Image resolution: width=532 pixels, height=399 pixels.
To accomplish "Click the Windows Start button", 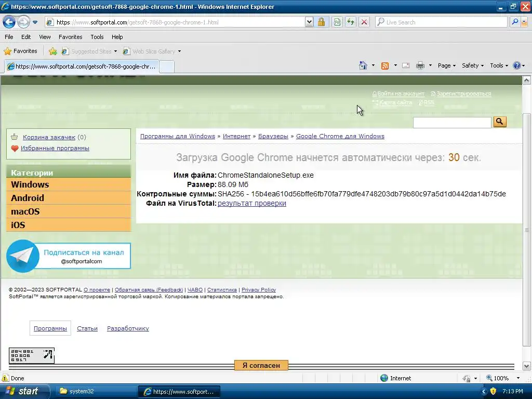I will [x=25, y=391].
